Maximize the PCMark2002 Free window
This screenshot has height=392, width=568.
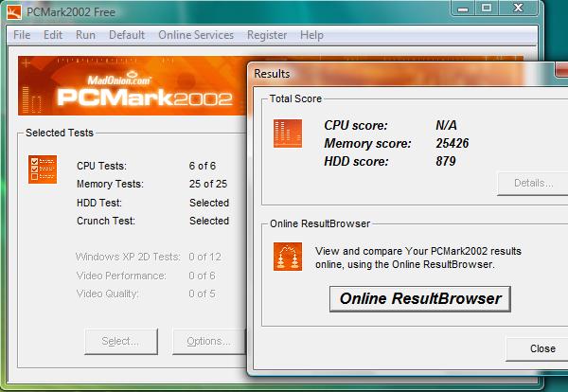[x=487, y=8]
